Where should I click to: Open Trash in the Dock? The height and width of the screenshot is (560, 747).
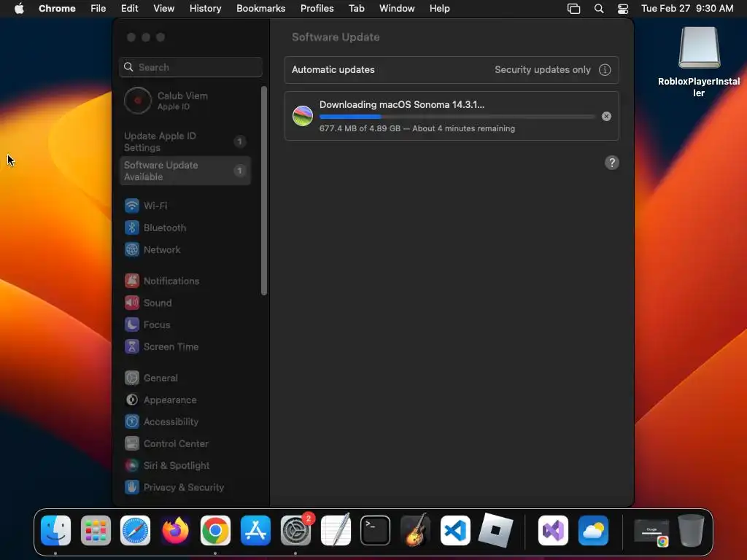(x=691, y=531)
